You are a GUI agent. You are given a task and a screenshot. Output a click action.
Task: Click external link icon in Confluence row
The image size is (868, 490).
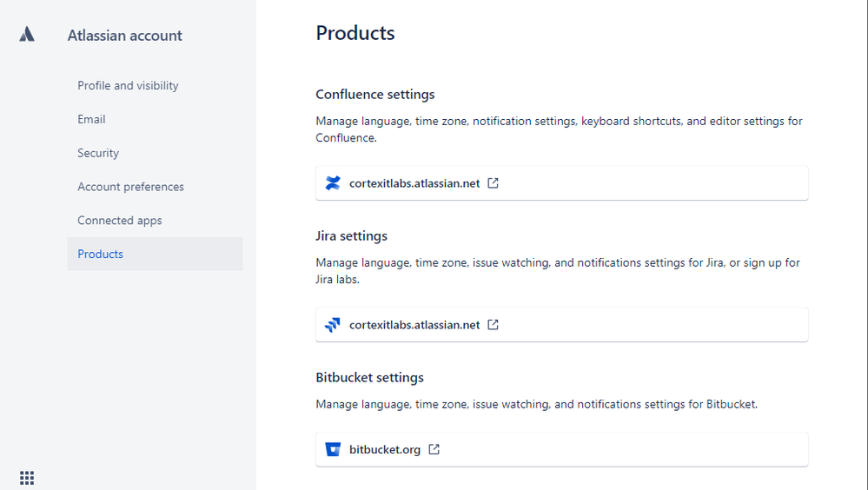coord(493,183)
